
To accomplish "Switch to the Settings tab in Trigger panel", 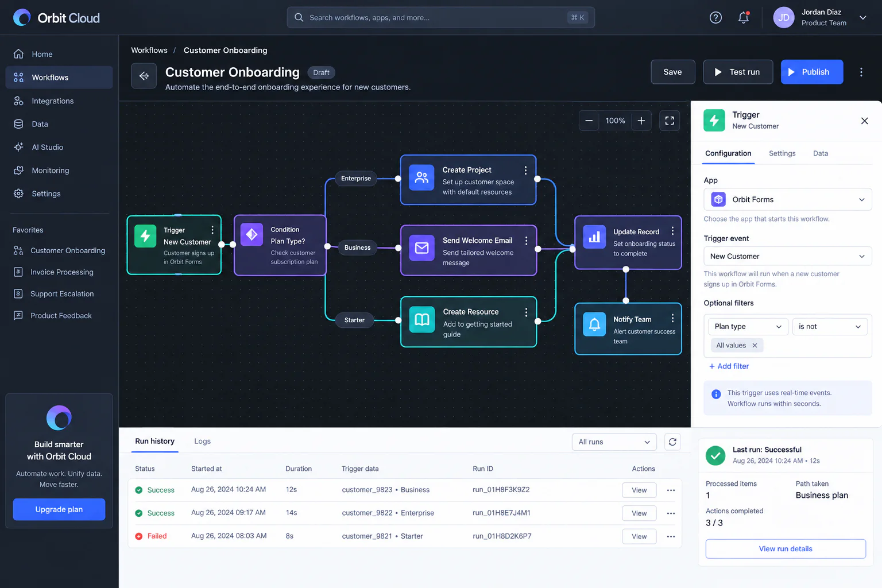I will click(x=782, y=153).
